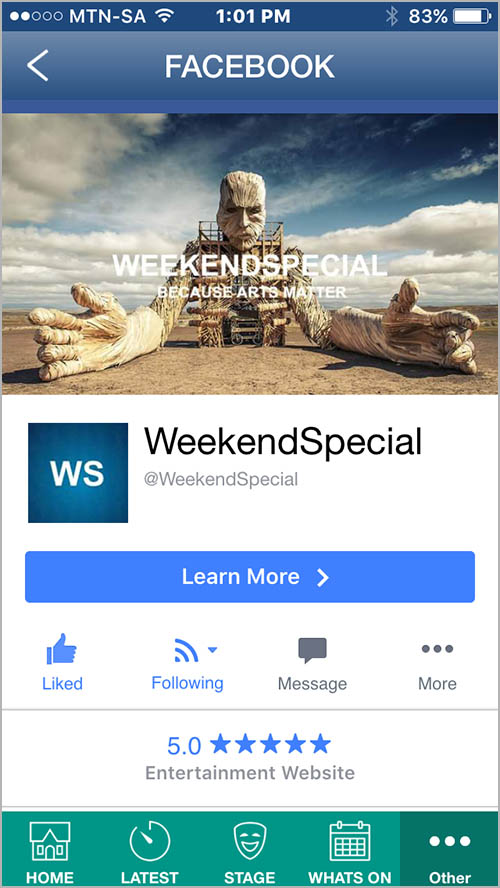
Task: Click the @WeekendSpecial handle link
Action: tap(221, 480)
